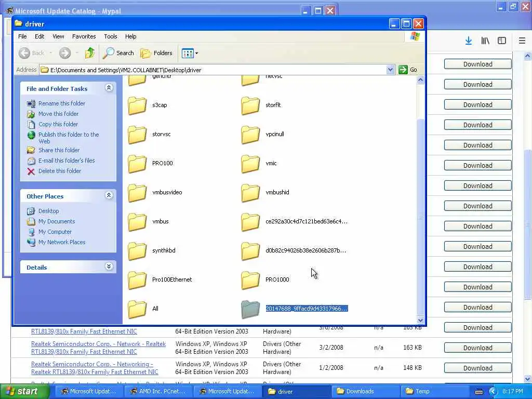Open the File menu
This screenshot has width=532, height=399.
(22, 36)
